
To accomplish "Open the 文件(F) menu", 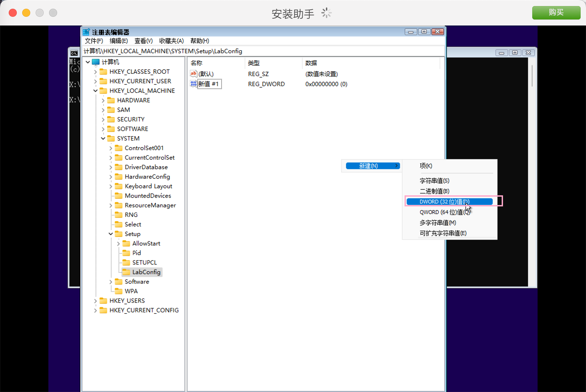I will click(94, 41).
